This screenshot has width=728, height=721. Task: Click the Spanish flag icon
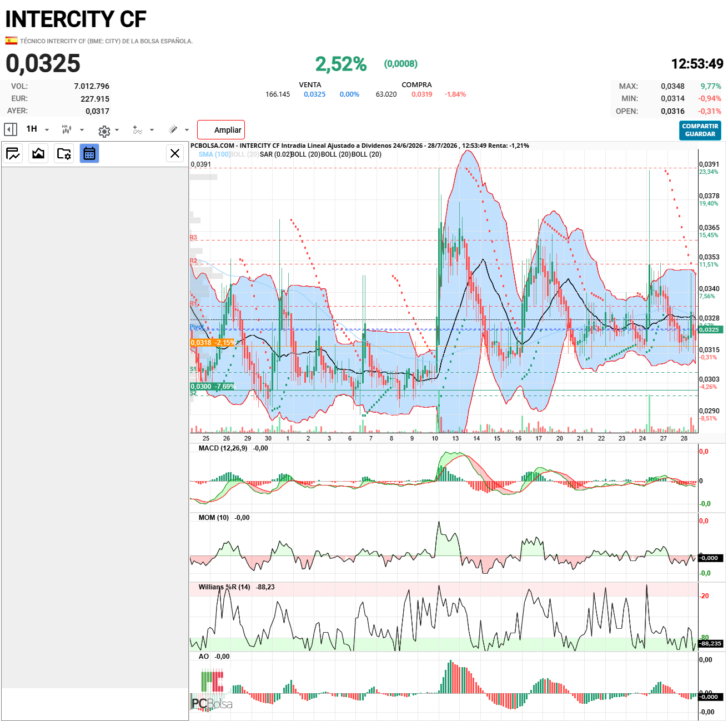(11, 41)
